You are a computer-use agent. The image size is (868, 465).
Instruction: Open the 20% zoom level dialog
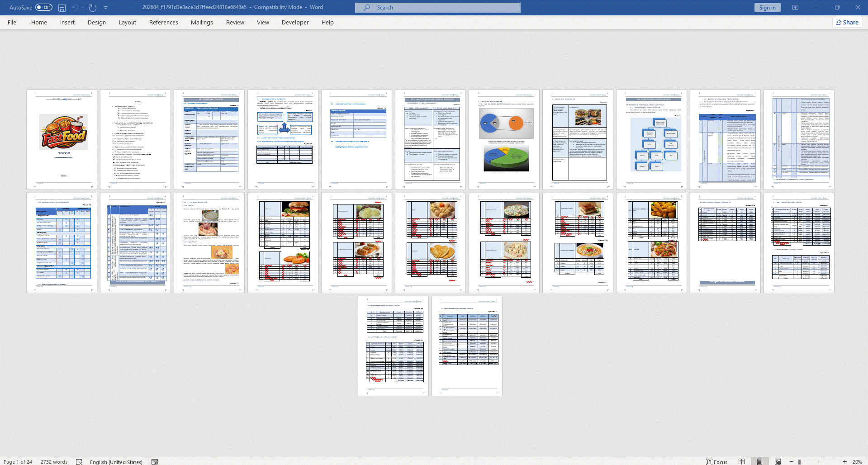click(857, 462)
